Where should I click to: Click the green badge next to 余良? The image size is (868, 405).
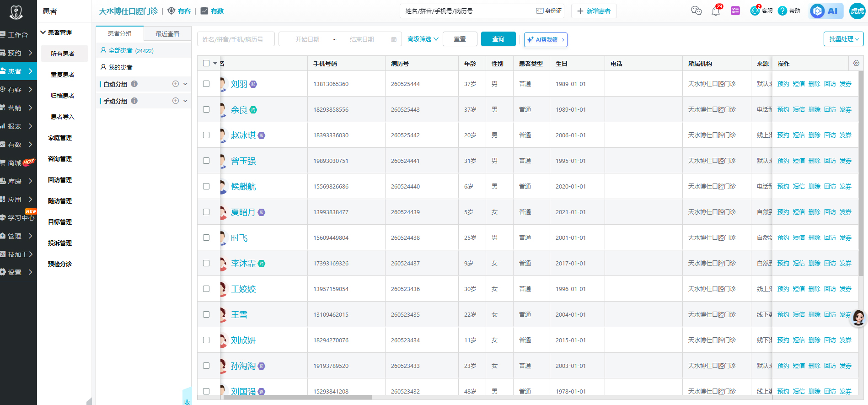pos(253,110)
